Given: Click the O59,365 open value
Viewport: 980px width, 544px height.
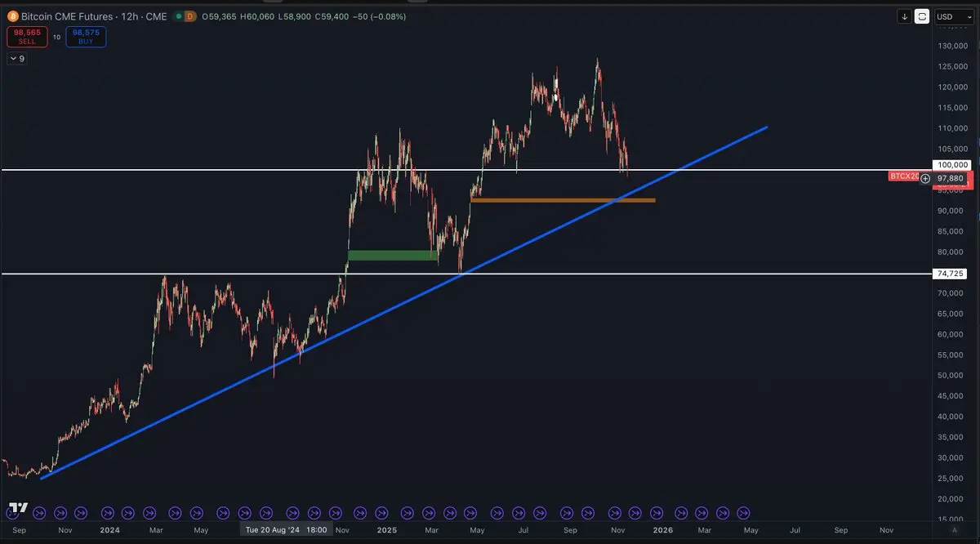Looking at the screenshot, I should pyautogui.click(x=220, y=16).
